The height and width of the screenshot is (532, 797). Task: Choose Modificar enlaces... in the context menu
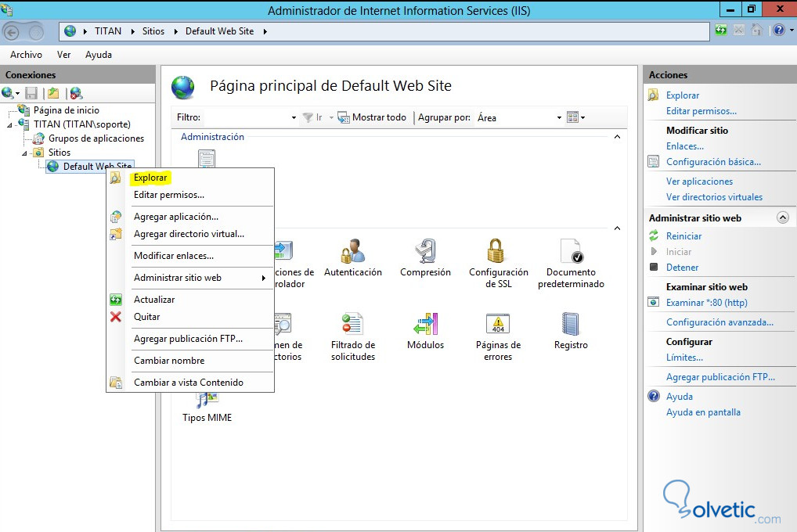173,256
